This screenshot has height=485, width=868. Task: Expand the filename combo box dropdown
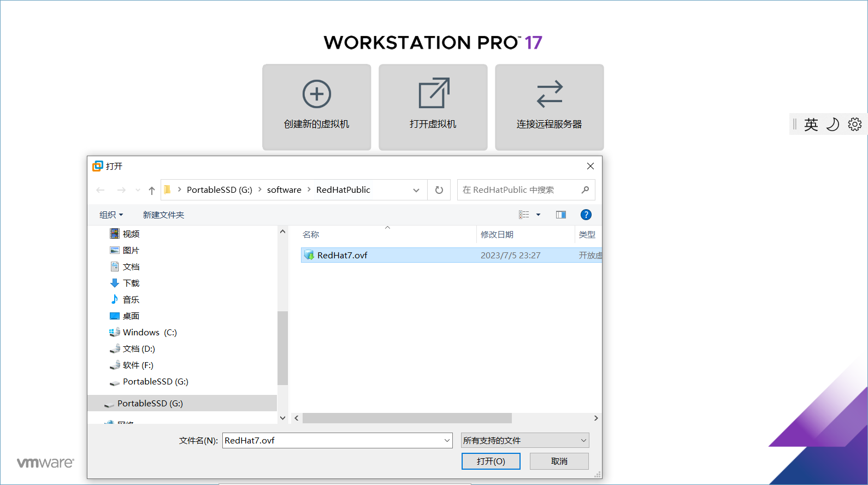coord(447,440)
